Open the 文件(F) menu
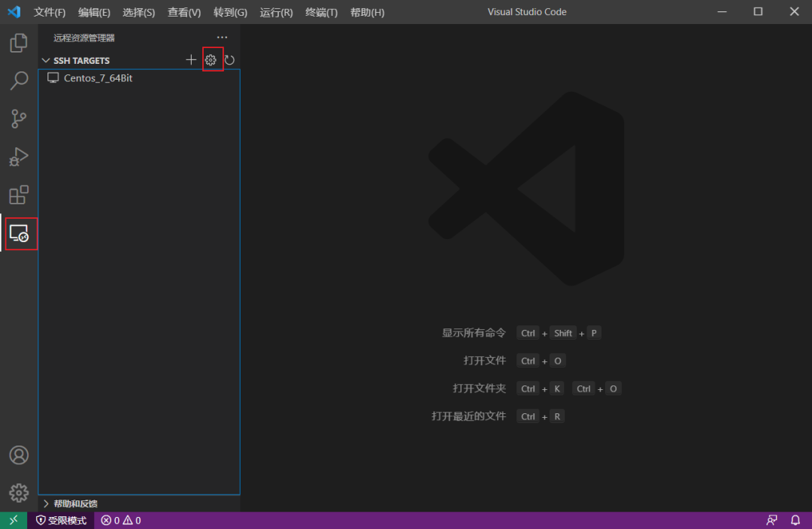 tap(49, 12)
